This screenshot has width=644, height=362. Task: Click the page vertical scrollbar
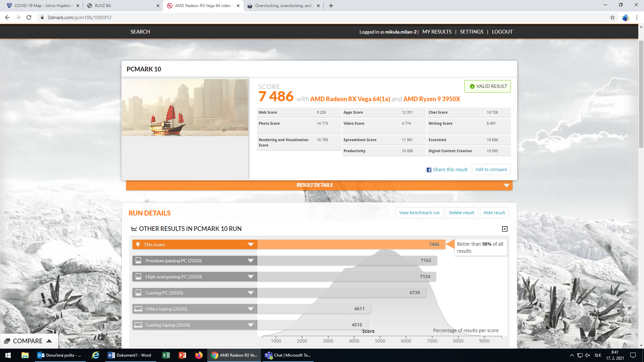tap(641, 94)
